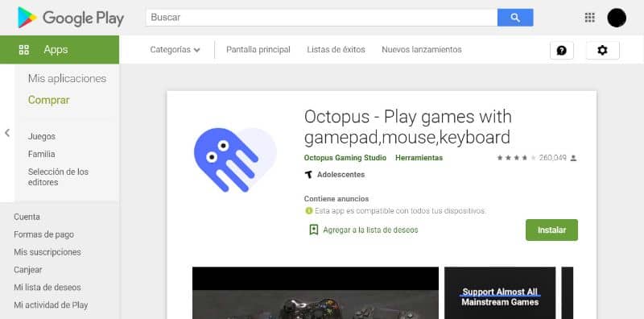Click the Adolescentes rating label
Viewport: 644px width, 319px height.
(341, 175)
